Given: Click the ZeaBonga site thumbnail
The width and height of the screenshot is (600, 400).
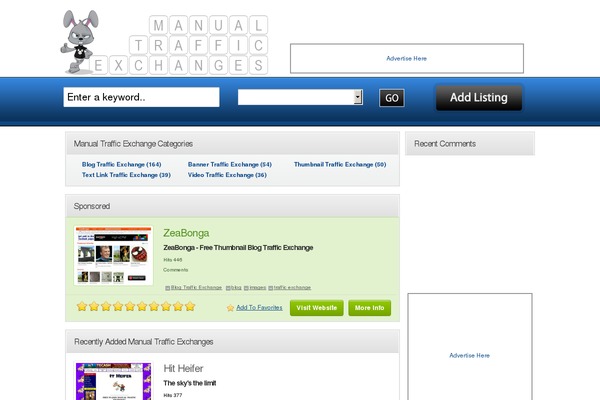Looking at the screenshot, I should click(113, 255).
